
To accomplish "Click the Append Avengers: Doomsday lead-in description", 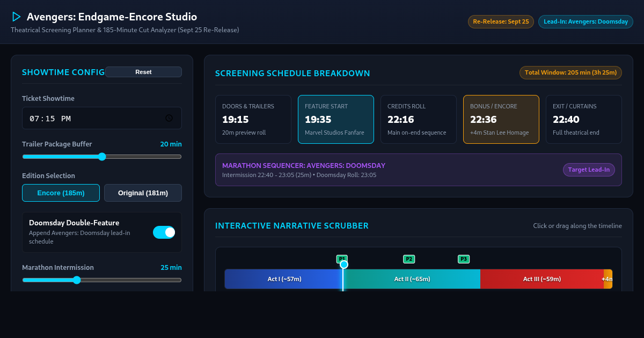I will [x=79, y=237].
